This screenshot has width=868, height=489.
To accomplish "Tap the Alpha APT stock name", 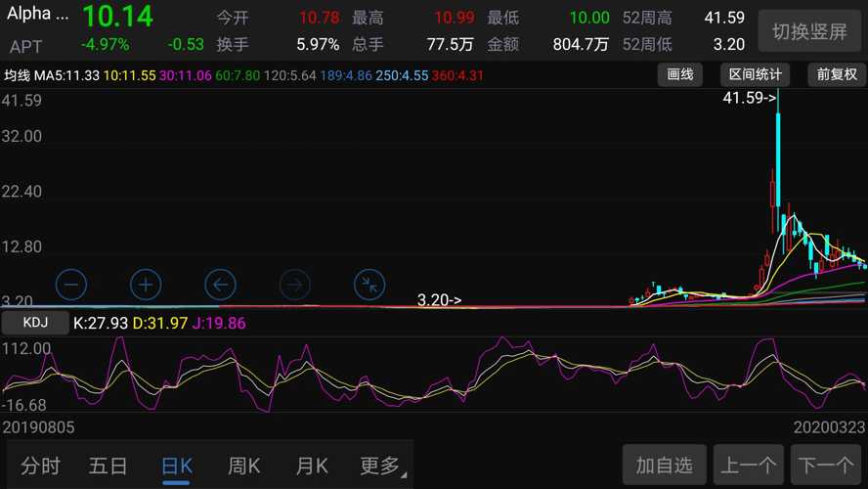I will (37, 29).
